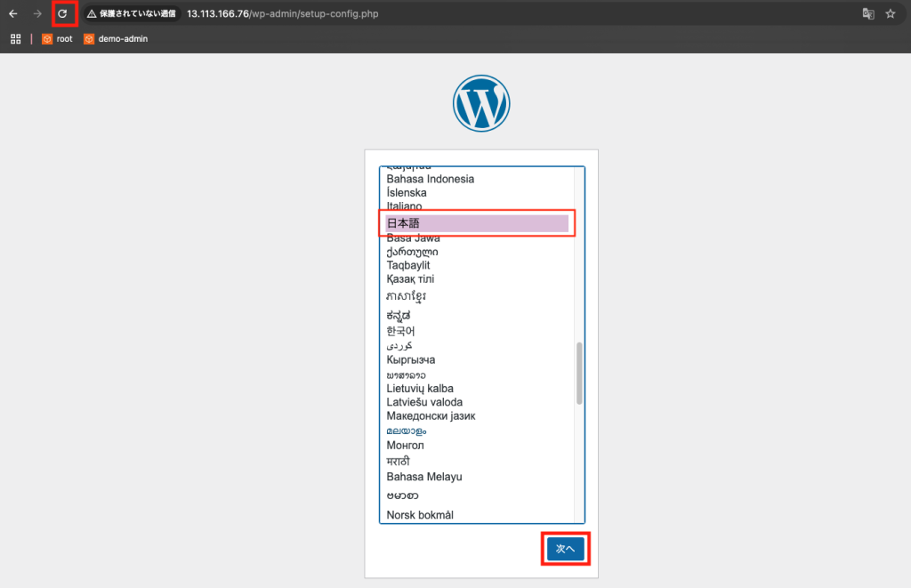Click the browser forward arrow
Image resolution: width=911 pixels, height=588 pixels.
pyautogui.click(x=37, y=14)
